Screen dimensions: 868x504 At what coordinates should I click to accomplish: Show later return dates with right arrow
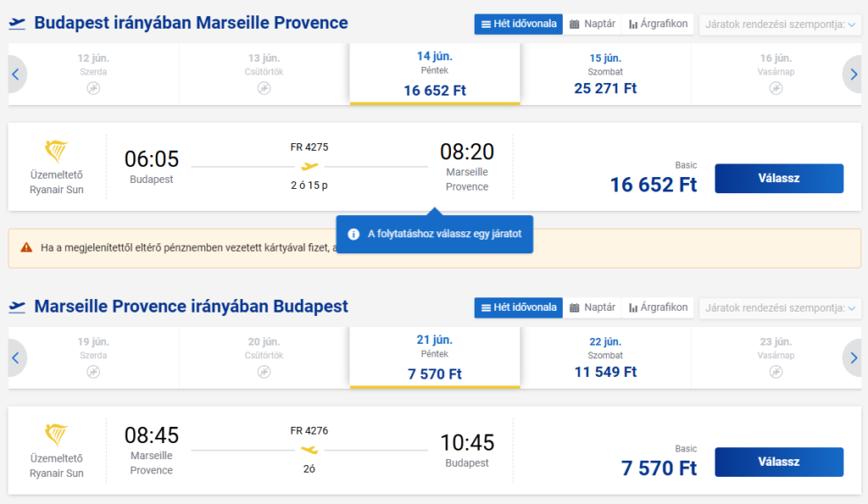853,358
